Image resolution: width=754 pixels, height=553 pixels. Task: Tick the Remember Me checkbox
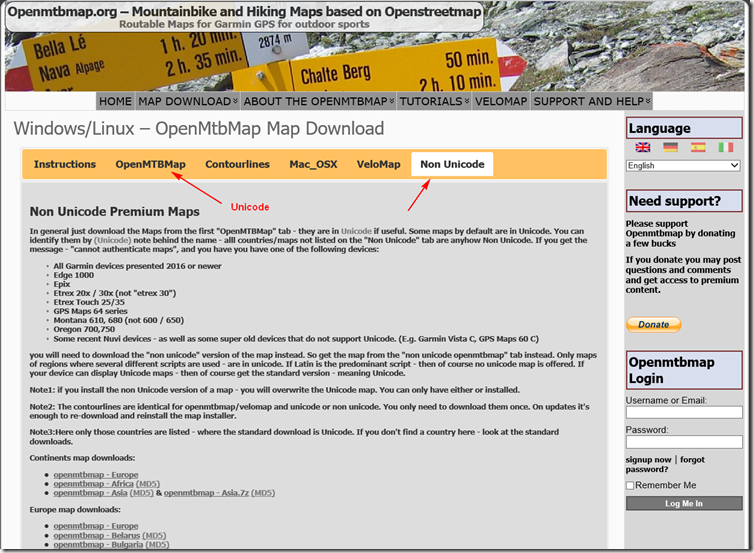point(631,485)
